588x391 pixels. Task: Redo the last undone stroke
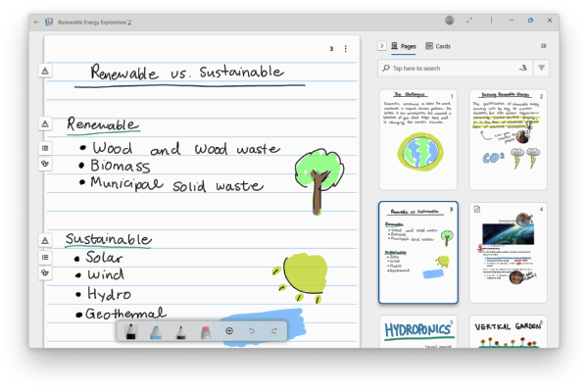click(274, 331)
